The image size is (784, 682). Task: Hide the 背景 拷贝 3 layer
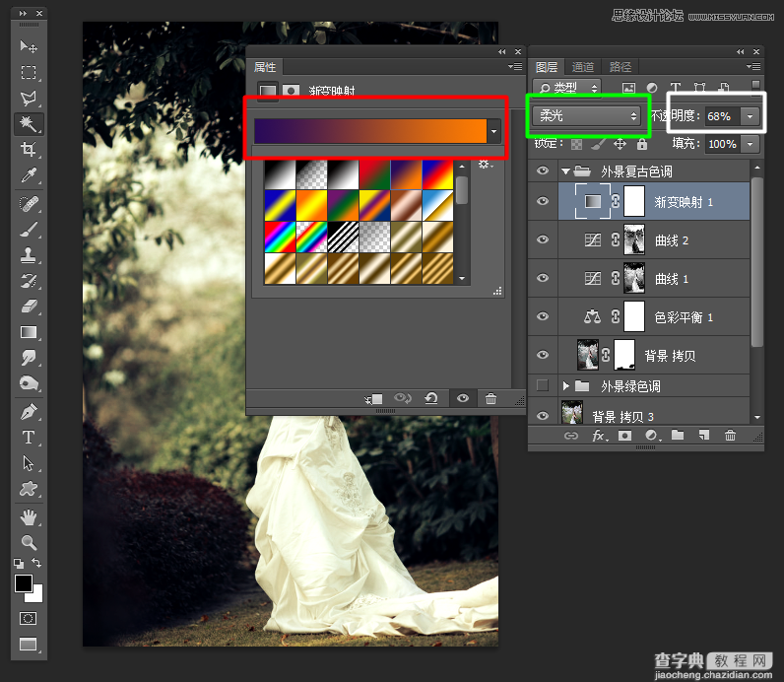click(543, 416)
